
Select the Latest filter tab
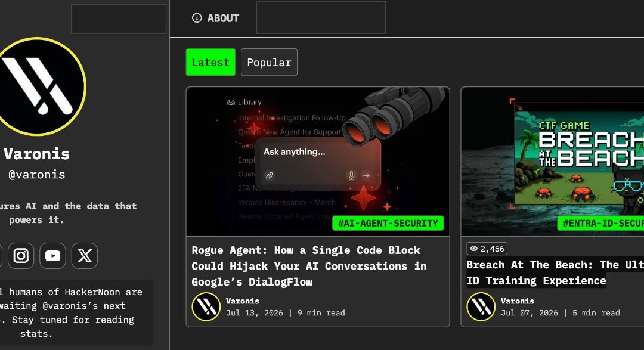tap(210, 62)
